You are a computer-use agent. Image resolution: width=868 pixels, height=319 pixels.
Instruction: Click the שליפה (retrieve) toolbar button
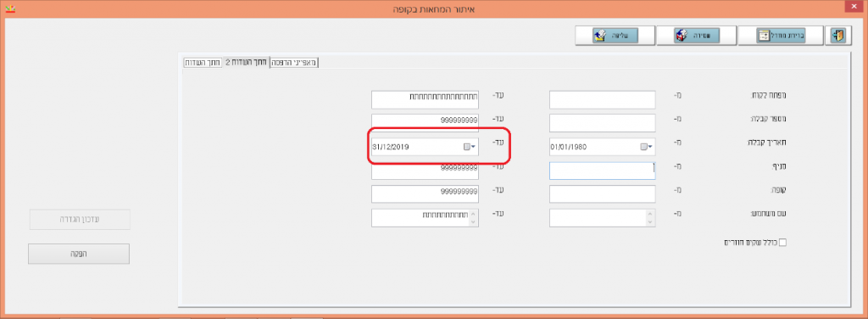coord(615,36)
